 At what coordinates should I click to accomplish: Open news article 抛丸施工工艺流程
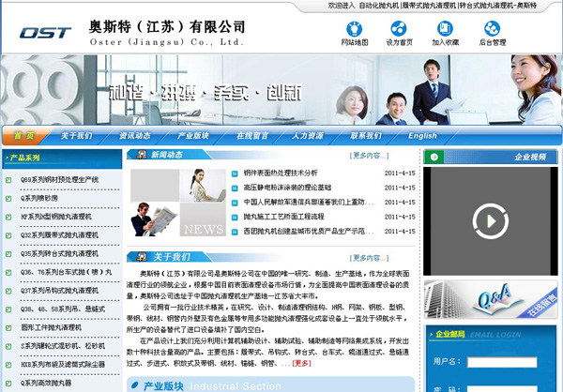click(283, 216)
